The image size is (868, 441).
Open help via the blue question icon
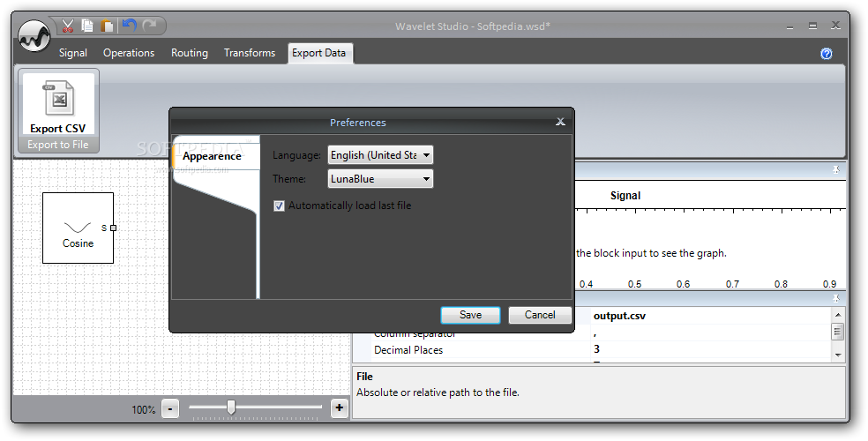[x=826, y=54]
